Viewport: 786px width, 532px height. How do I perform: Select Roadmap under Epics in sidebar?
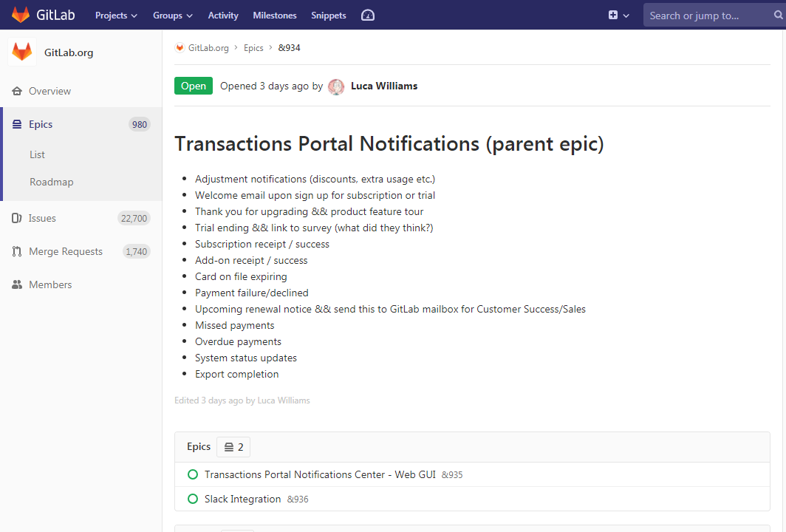tap(51, 183)
